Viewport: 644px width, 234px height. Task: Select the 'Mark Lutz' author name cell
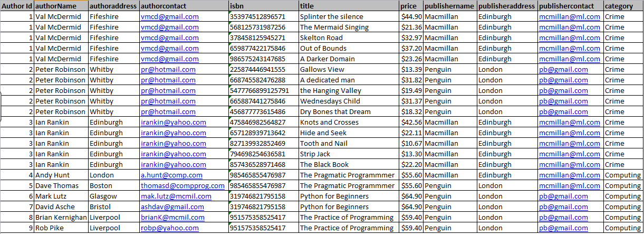61,196
